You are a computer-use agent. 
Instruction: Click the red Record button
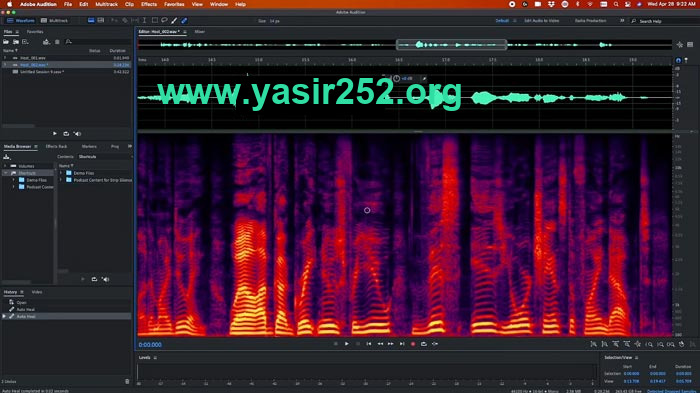click(x=413, y=344)
